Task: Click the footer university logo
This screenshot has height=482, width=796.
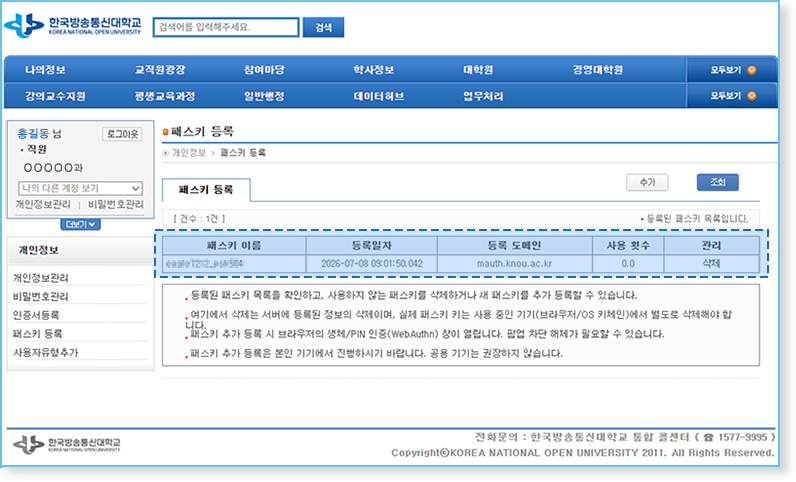Action: coord(67,444)
